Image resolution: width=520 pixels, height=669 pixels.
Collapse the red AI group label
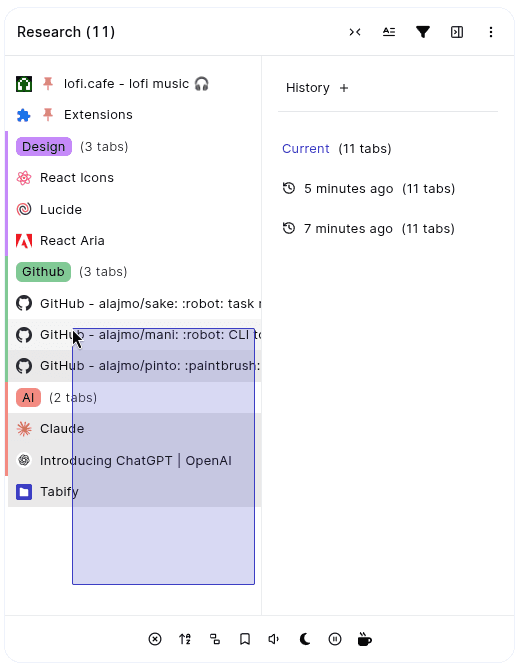pos(28,398)
